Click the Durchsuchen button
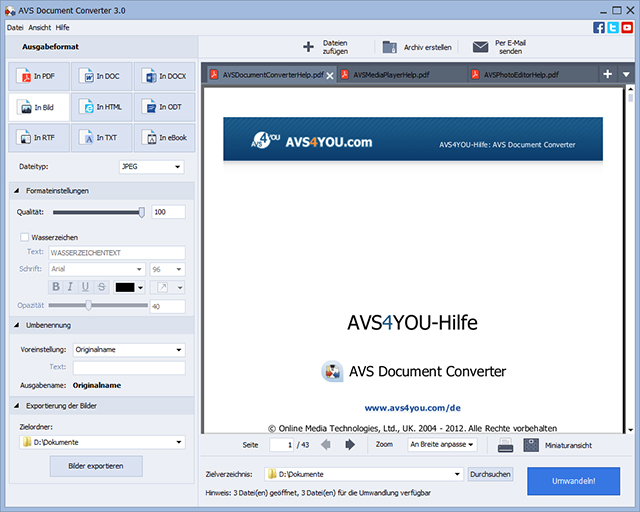 click(x=490, y=474)
